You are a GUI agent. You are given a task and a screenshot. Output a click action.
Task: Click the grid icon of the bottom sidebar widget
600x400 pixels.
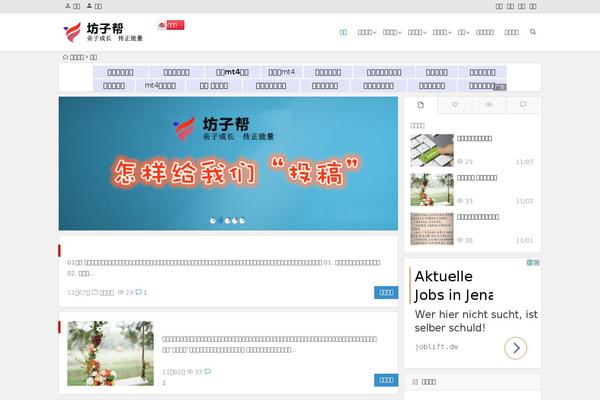[x=415, y=382]
